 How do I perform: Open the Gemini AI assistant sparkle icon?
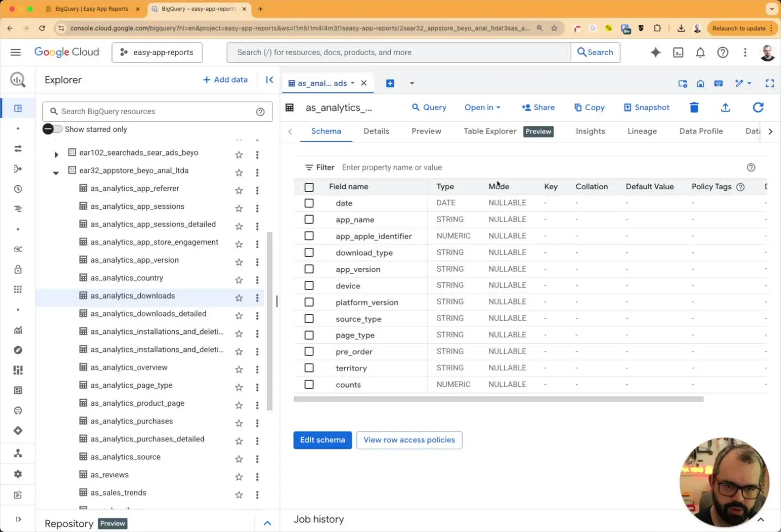click(655, 52)
